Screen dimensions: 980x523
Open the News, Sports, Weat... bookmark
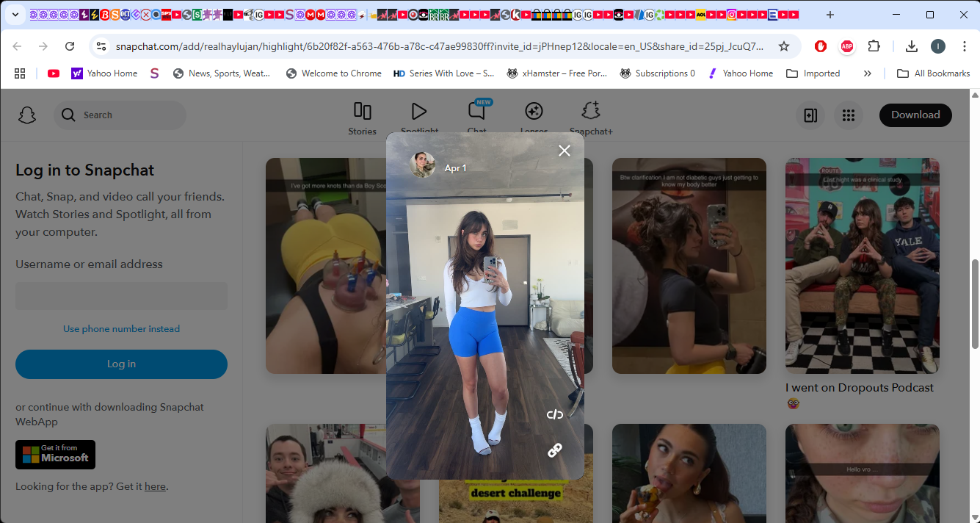point(222,73)
